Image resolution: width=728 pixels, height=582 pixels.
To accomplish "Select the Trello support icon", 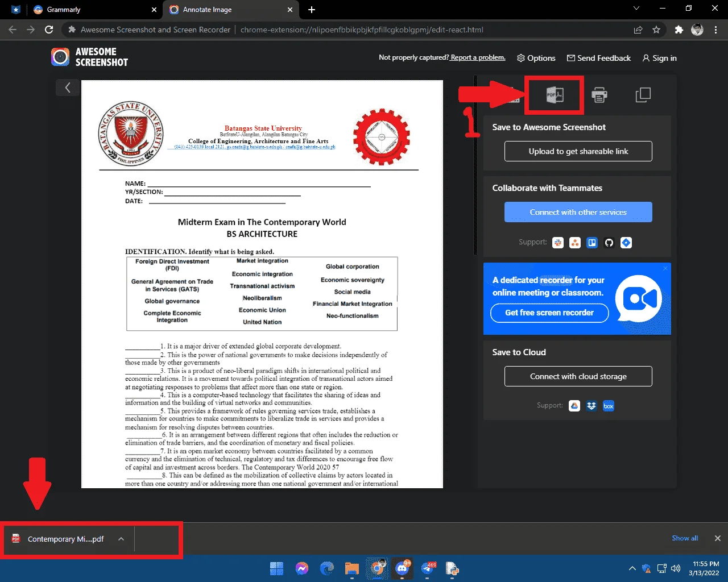I will pyautogui.click(x=592, y=243).
